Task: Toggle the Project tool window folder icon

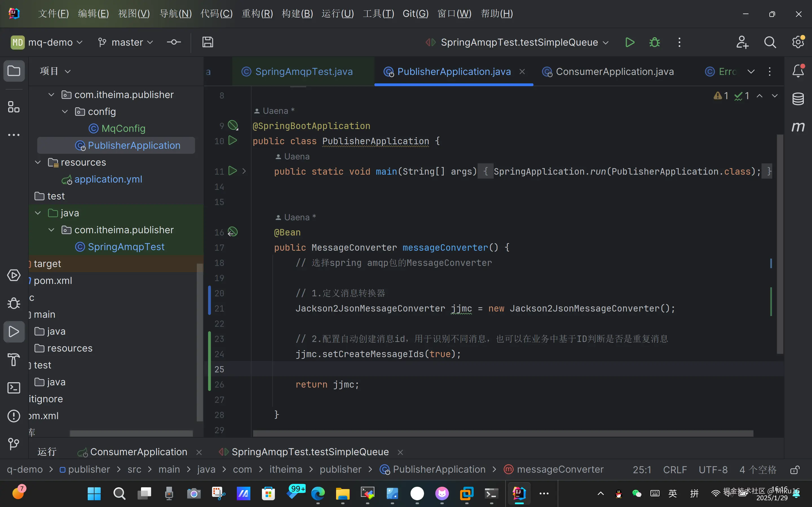Action: (x=14, y=71)
